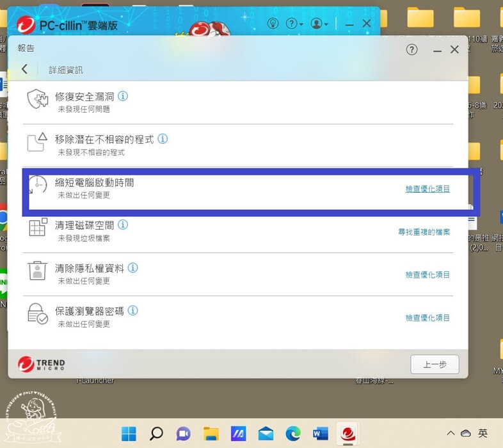Click the info icon beside 移除潛在不相容的程式
Viewport: 503px width, 448px height.
(163, 139)
